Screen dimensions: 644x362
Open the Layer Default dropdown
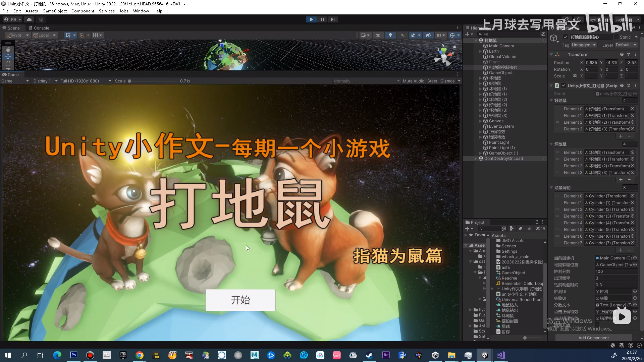pos(626,45)
